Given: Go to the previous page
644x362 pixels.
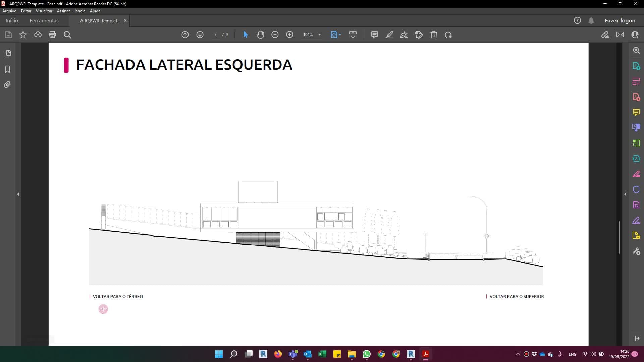Looking at the screenshot, I should point(185,35).
